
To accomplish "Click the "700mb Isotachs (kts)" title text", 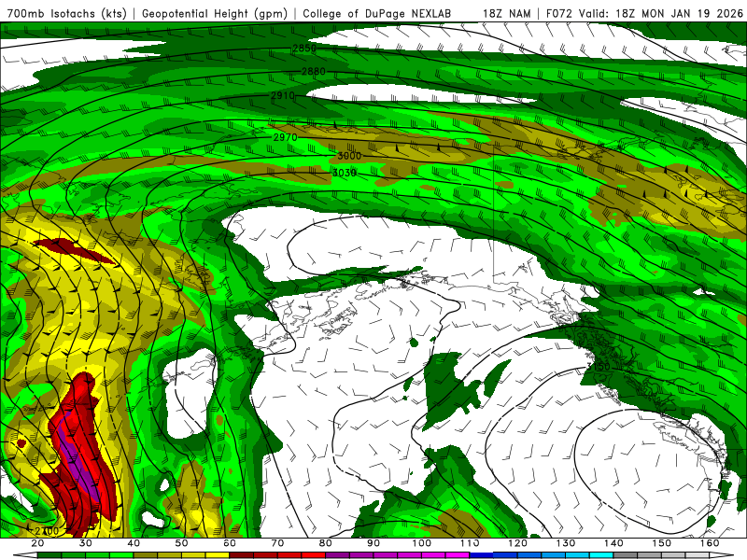I will 67,13.
